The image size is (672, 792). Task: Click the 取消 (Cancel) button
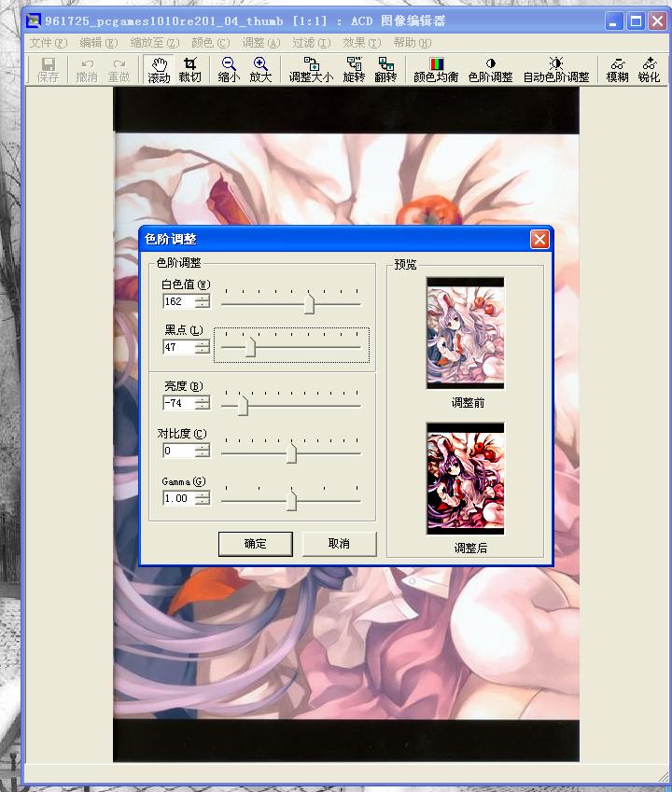339,544
